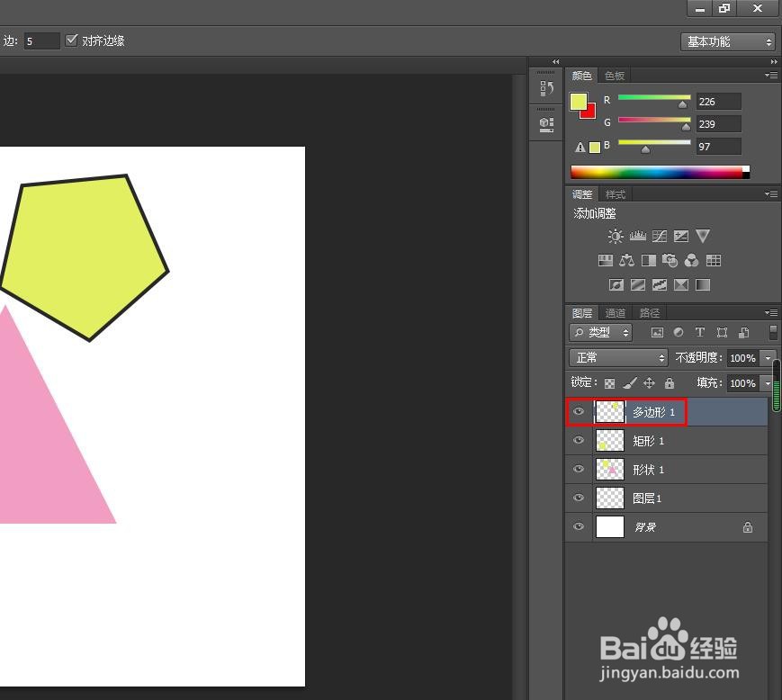Screen dimensions: 782x700
Task: Click the gamut warning triangle icon
Action: pyautogui.click(x=580, y=148)
